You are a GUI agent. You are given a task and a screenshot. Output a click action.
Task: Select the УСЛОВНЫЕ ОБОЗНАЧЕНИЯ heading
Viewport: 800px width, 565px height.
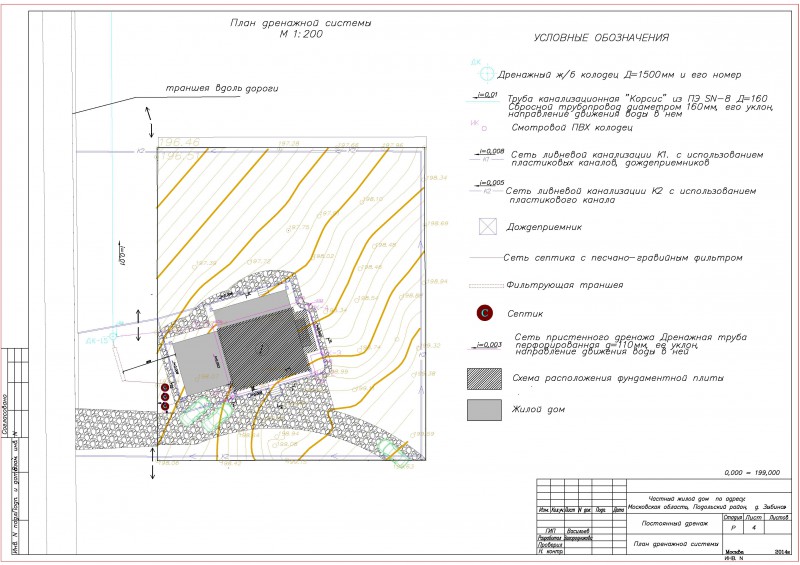pyautogui.click(x=601, y=38)
